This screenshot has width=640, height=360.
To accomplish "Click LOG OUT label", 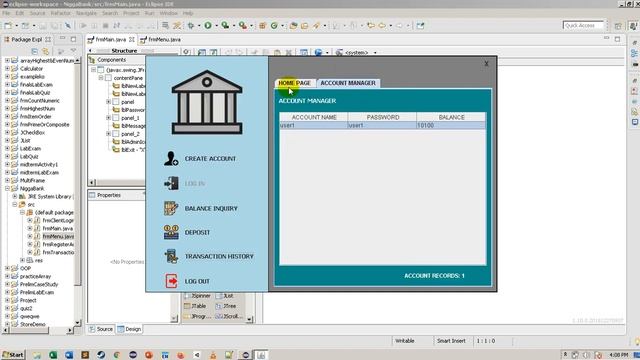I will [197, 281].
